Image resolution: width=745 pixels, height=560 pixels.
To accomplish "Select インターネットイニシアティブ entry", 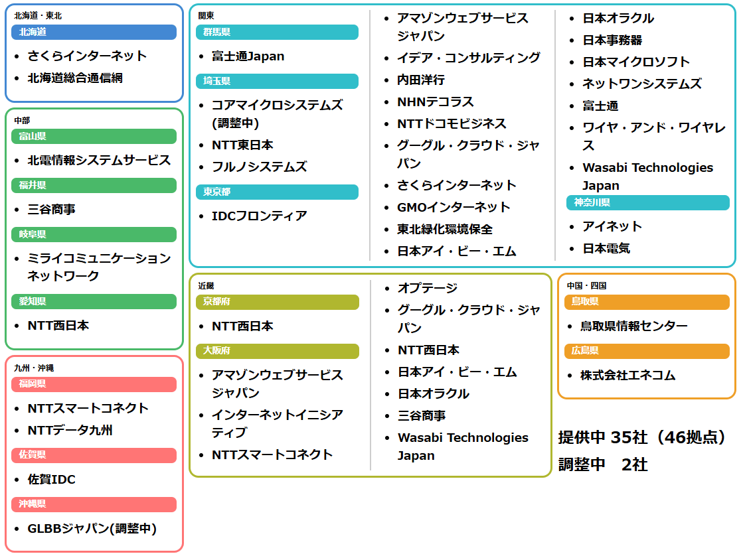I will pos(278,424).
